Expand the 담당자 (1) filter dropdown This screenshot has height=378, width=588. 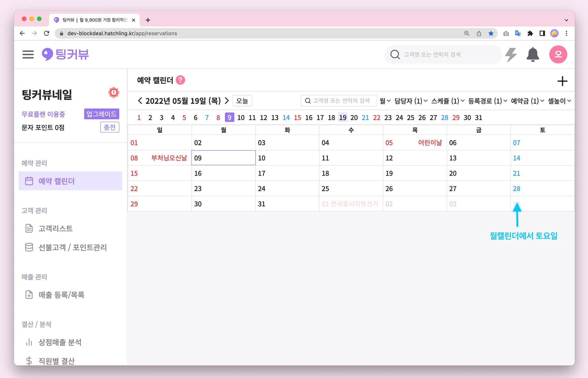pos(411,101)
